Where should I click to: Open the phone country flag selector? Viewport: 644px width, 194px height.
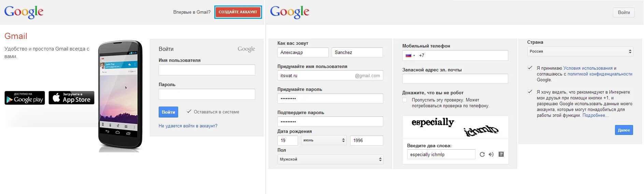(x=410, y=55)
